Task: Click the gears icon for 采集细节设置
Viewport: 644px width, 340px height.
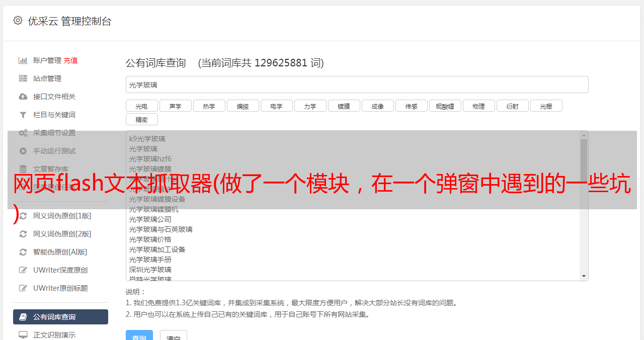Action: point(23,133)
